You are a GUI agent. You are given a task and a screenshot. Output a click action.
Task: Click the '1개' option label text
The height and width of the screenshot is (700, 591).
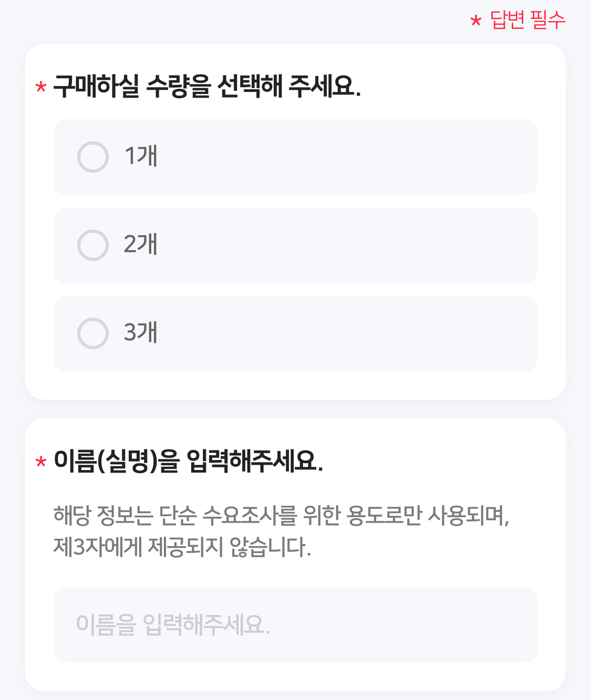(x=141, y=156)
